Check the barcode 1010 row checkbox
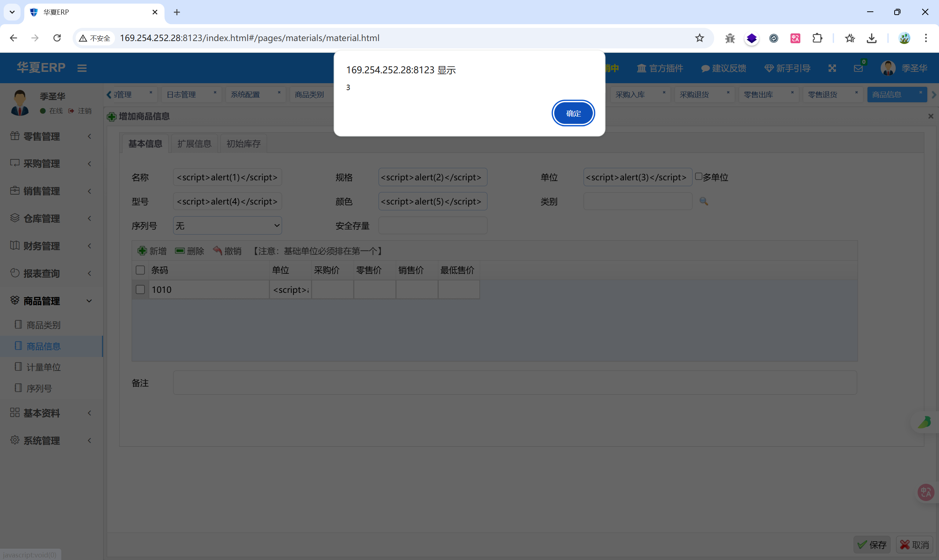This screenshot has width=939, height=560. pos(140,290)
